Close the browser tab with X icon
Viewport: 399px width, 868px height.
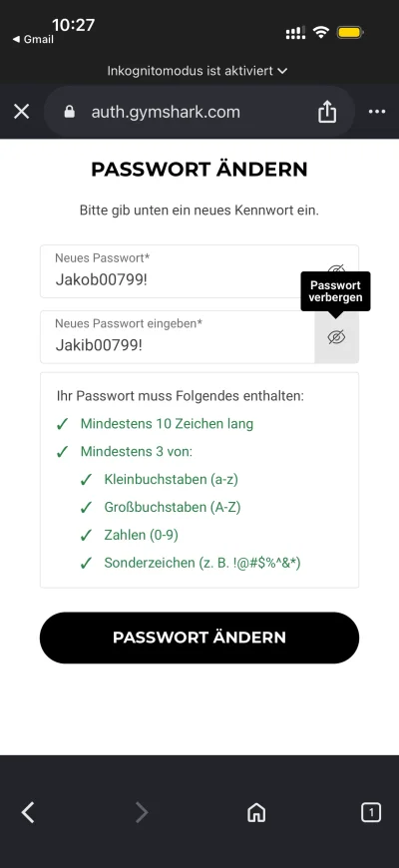tap(22, 113)
